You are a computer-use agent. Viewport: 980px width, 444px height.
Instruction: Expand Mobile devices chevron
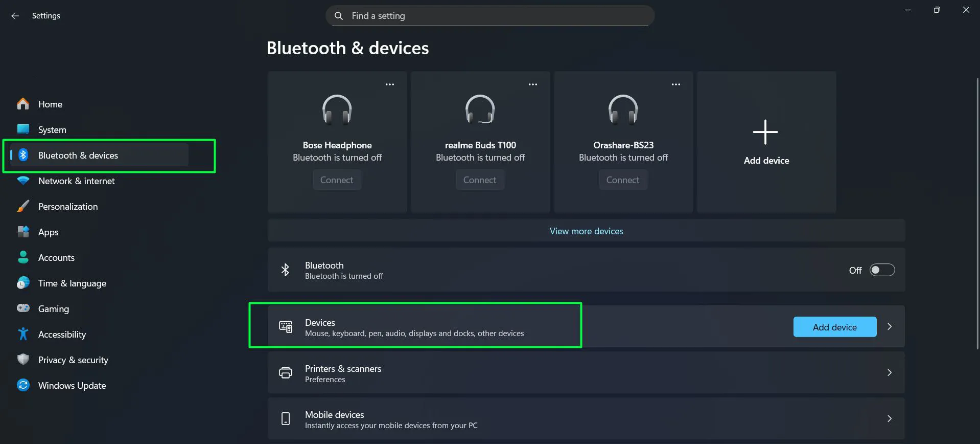tap(890, 418)
